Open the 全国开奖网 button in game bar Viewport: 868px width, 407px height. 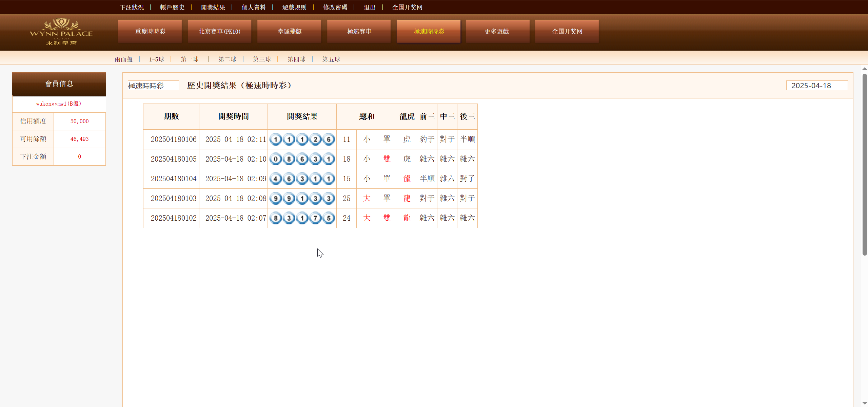coord(567,32)
